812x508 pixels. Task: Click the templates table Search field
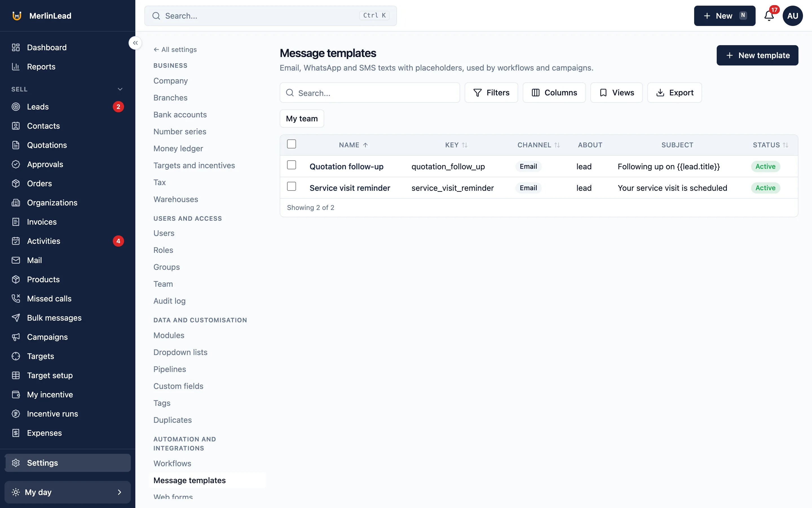coord(370,93)
